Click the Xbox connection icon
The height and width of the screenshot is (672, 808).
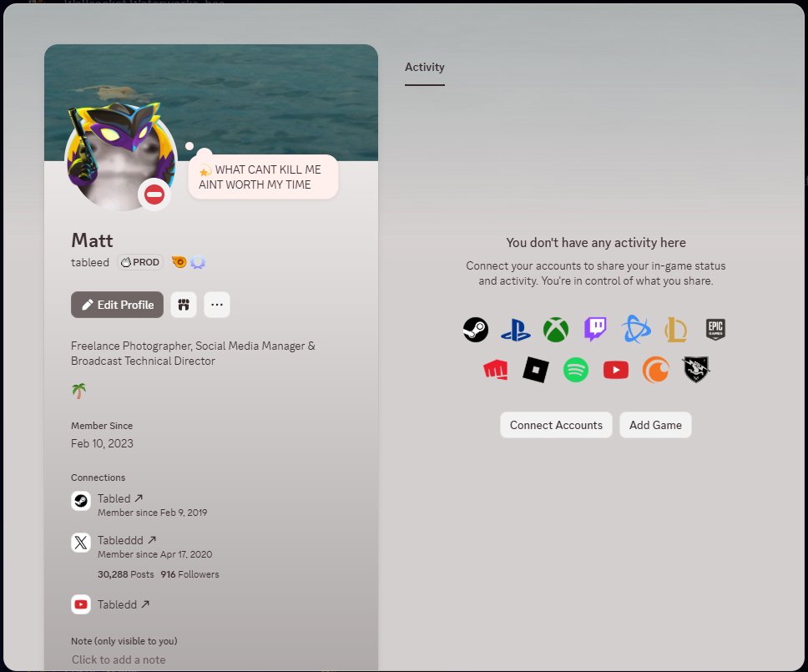tap(556, 329)
